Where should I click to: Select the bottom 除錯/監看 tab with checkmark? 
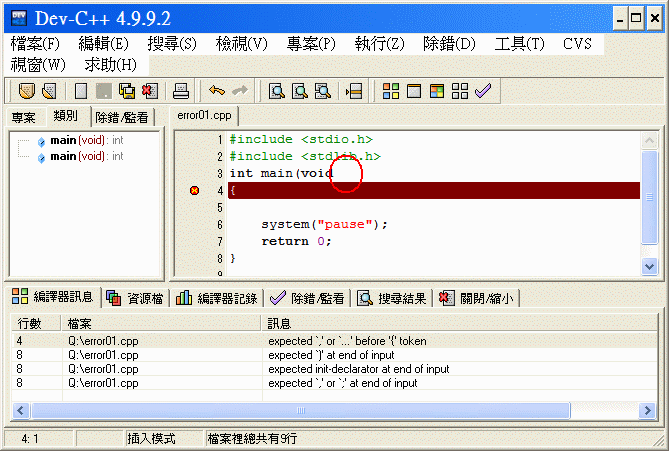[x=307, y=298]
